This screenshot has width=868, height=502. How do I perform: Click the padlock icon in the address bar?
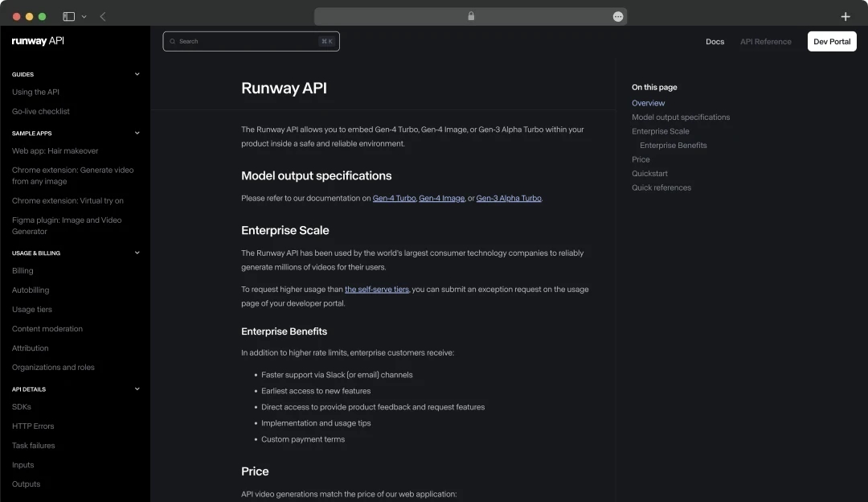coord(471,15)
